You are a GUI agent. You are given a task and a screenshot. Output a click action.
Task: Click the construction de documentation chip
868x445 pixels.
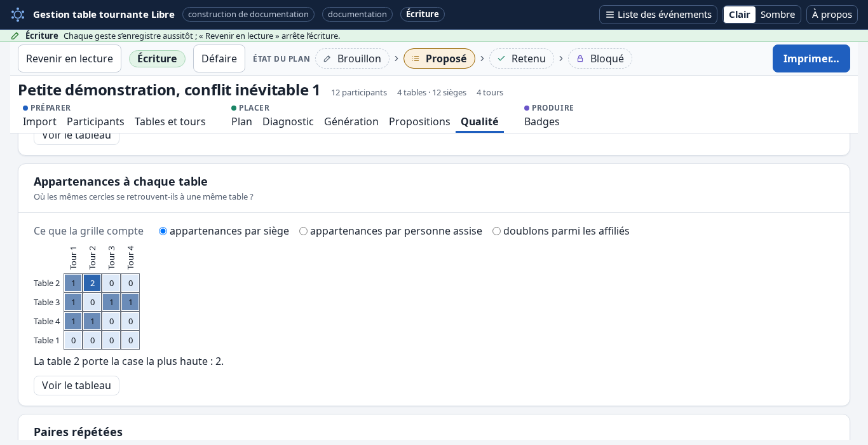point(248,15)
